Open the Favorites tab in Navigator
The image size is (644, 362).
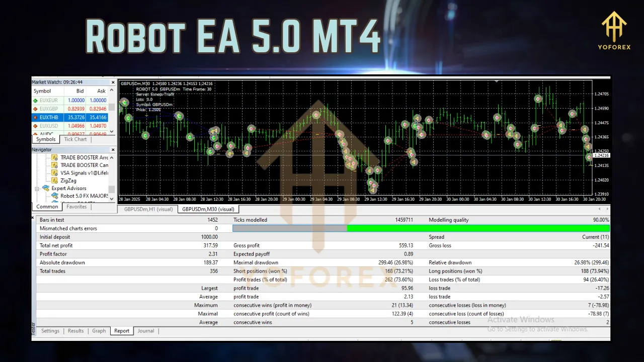pyautogui.click(x=76, y=207)
